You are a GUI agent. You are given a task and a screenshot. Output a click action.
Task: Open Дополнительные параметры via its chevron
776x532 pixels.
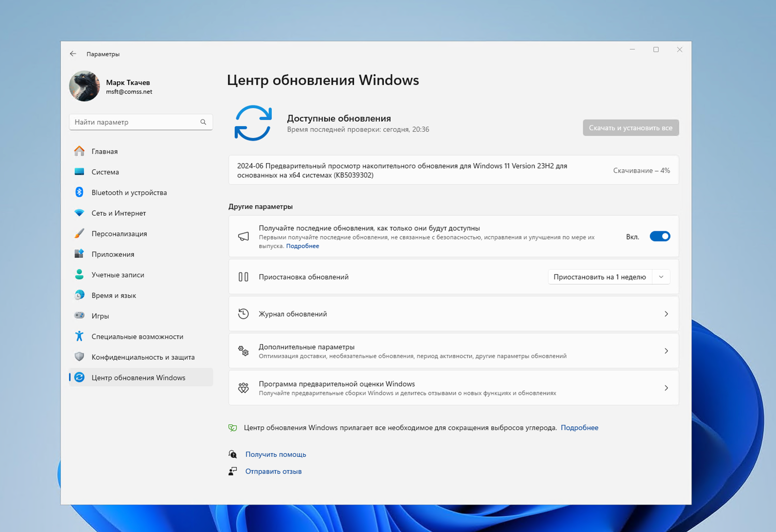tap(666, 351)
